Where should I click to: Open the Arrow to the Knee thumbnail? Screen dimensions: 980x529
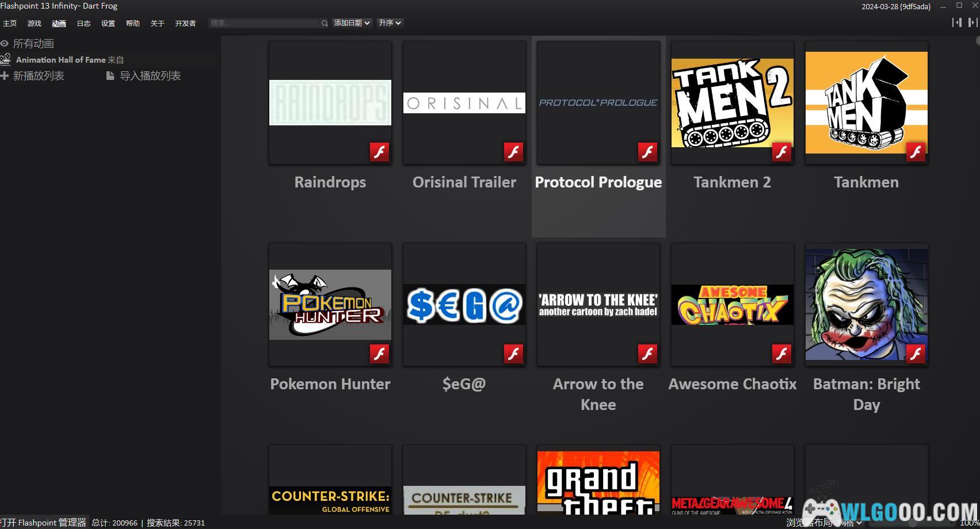click(598, 304)
